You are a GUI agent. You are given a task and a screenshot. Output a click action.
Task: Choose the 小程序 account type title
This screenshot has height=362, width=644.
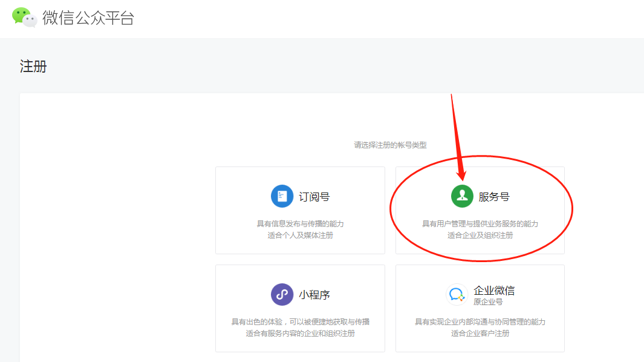pyautogui.click(x=314, y=295)
